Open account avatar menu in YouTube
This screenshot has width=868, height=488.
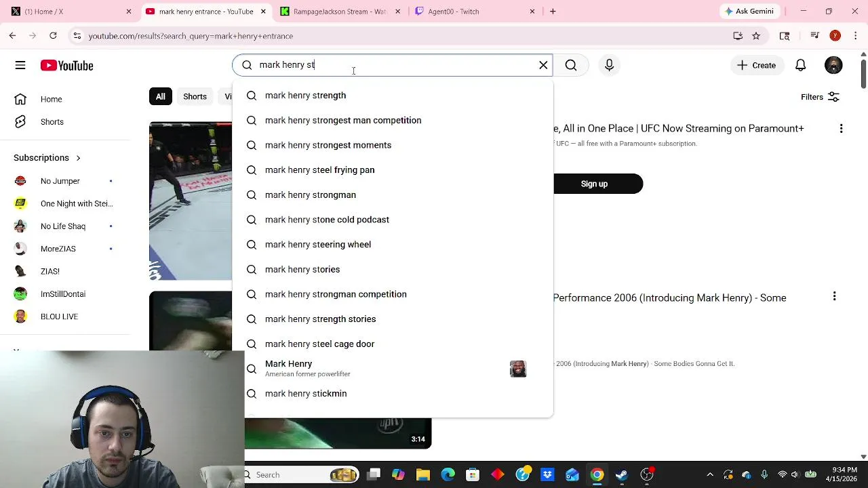click(x=833, y=65)
